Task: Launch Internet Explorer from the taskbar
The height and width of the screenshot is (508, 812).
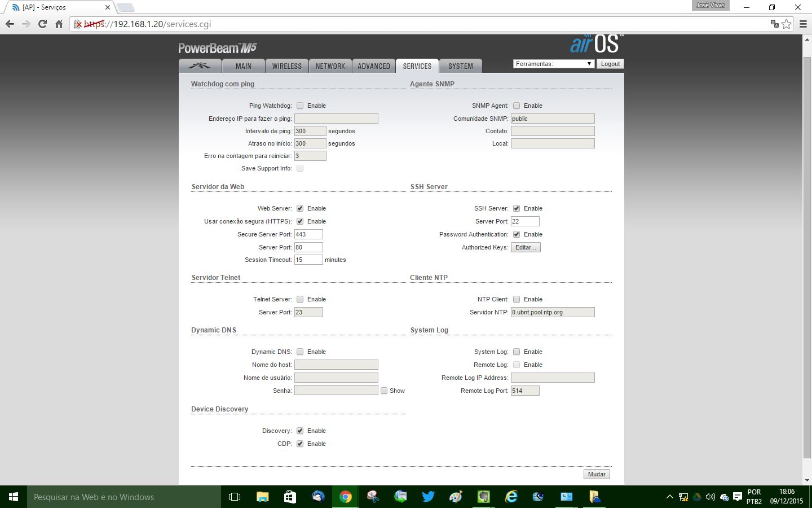Action: pos(511,497)
